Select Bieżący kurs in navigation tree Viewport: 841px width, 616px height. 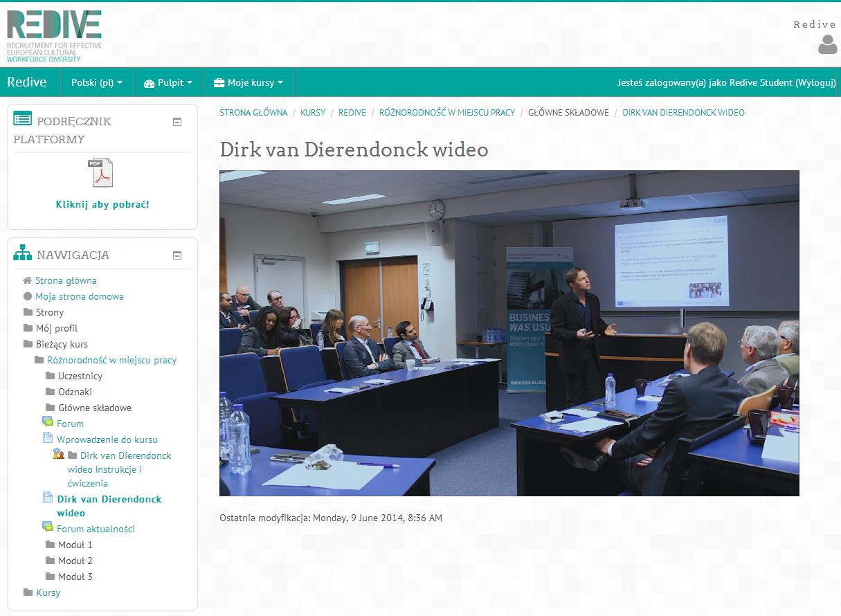click(x=62, y=344)
